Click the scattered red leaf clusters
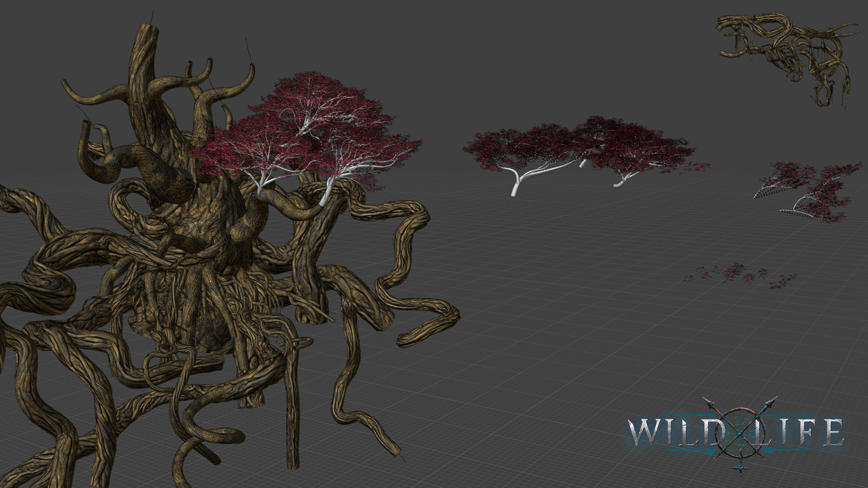Screen dimensions: 868x488 pyautogui.click(x=739, y=275)
